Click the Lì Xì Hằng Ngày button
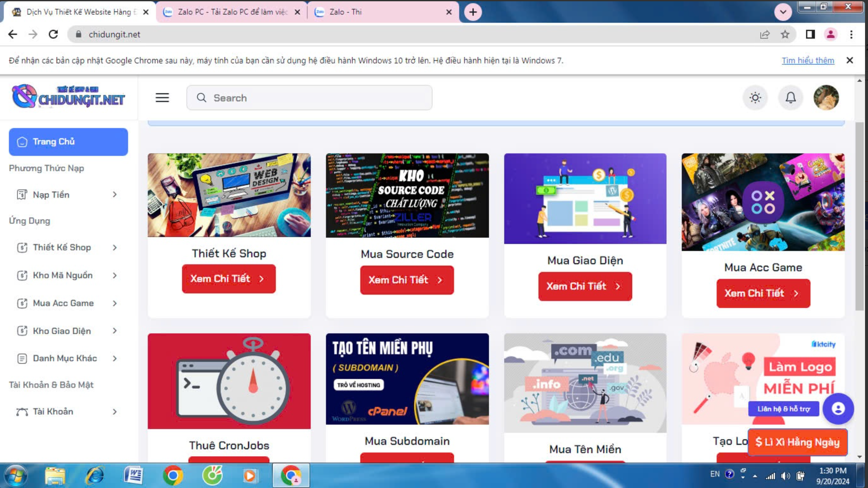 pos(797,442)
